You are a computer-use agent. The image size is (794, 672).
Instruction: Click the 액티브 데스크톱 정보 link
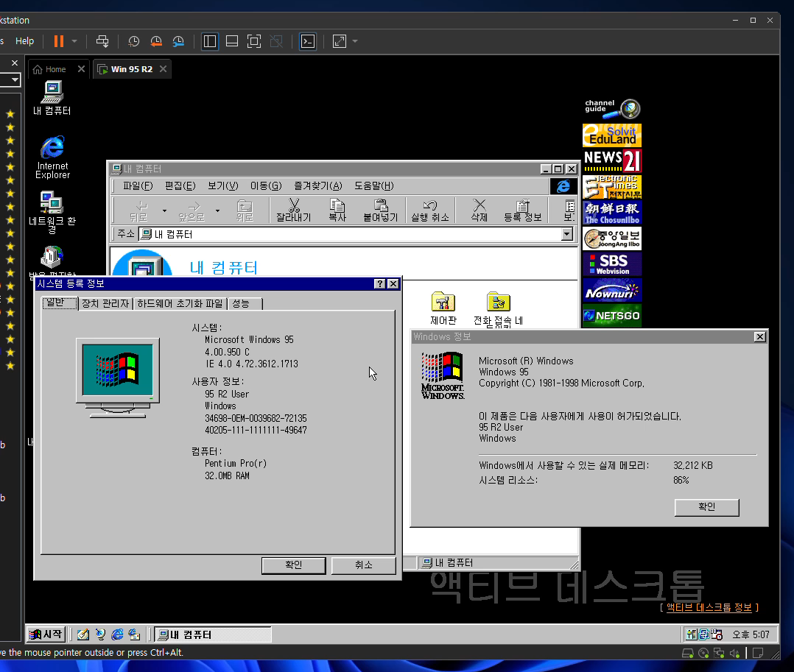coord(709,607)
